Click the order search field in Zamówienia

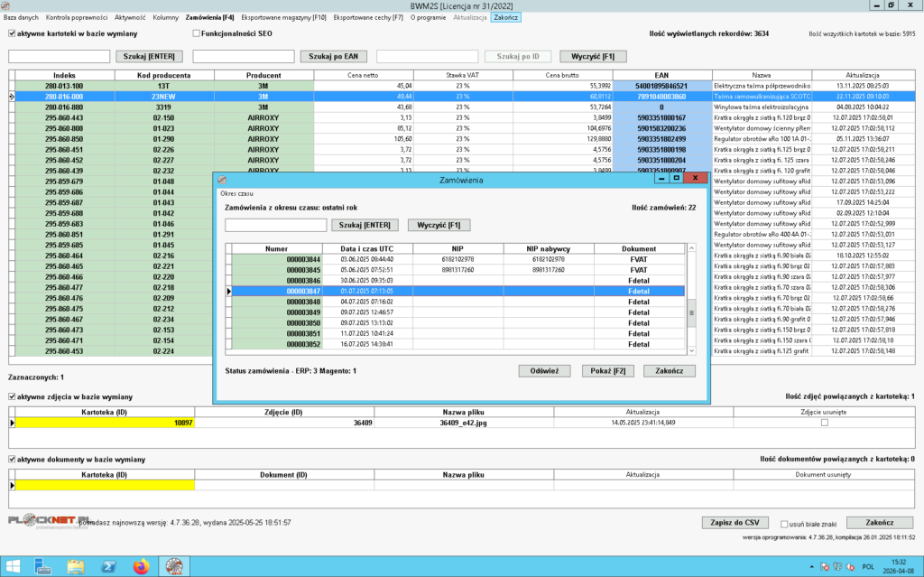[275, 225]
